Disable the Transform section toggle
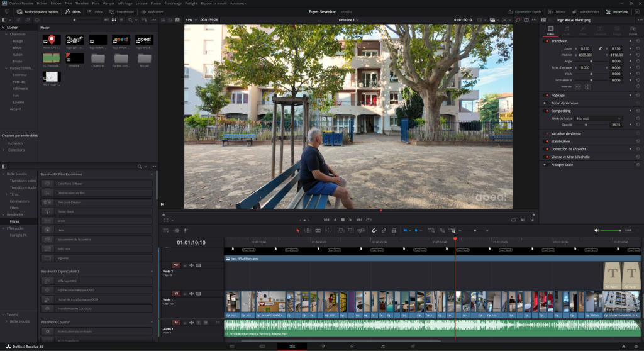The width and height of the screenshot is (644, 351). pyautogui.click(x=547, y=41)
